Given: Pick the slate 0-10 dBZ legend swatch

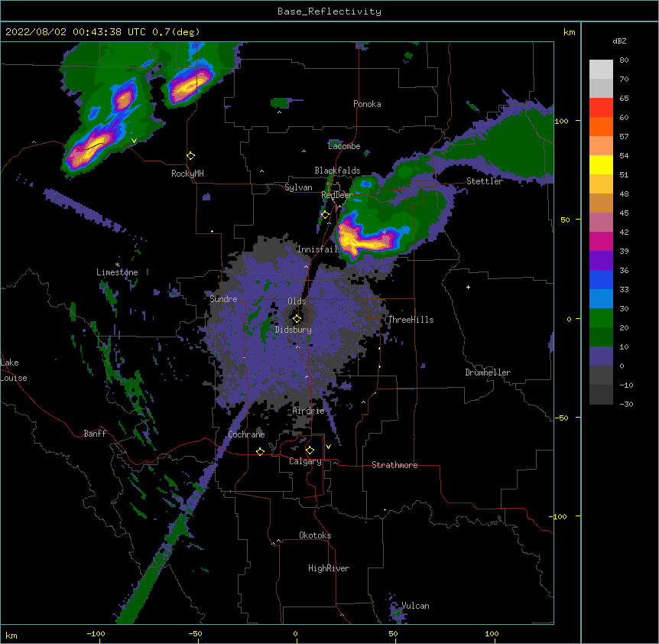Looking at the screenshot, I should 601,356.
